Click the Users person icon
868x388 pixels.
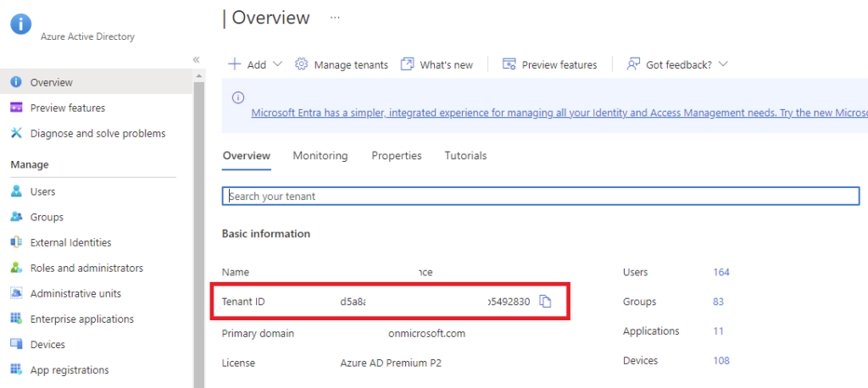pyautogui.click(x=16, y=191)
